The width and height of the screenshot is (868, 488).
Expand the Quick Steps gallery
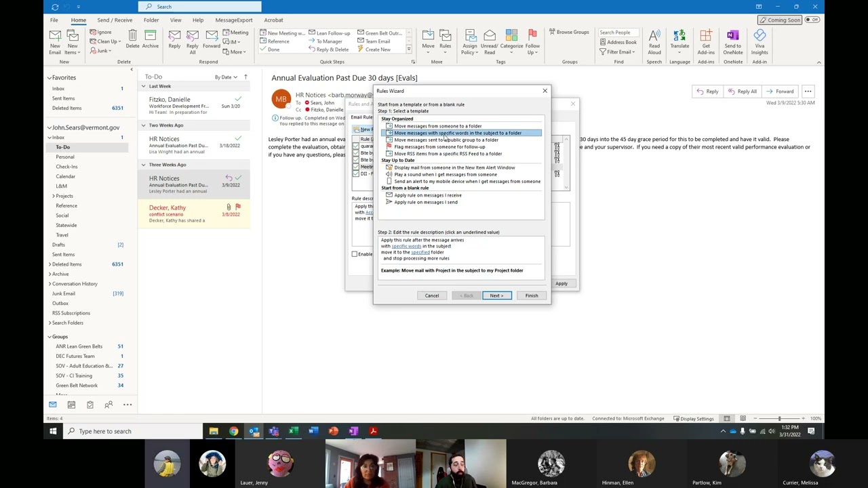coord(409,49)
